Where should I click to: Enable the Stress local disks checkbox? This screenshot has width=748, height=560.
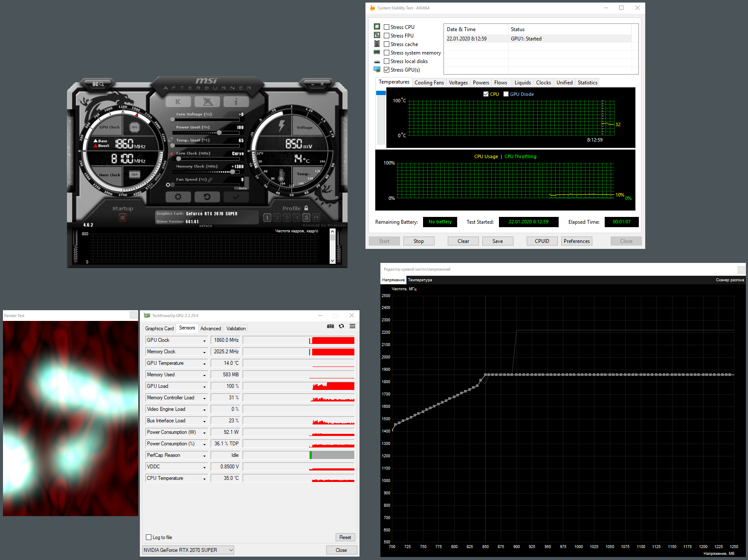point(386,61)
